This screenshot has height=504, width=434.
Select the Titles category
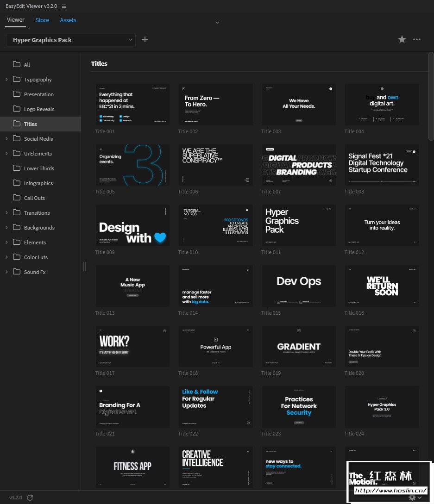[x=40, y=124]
